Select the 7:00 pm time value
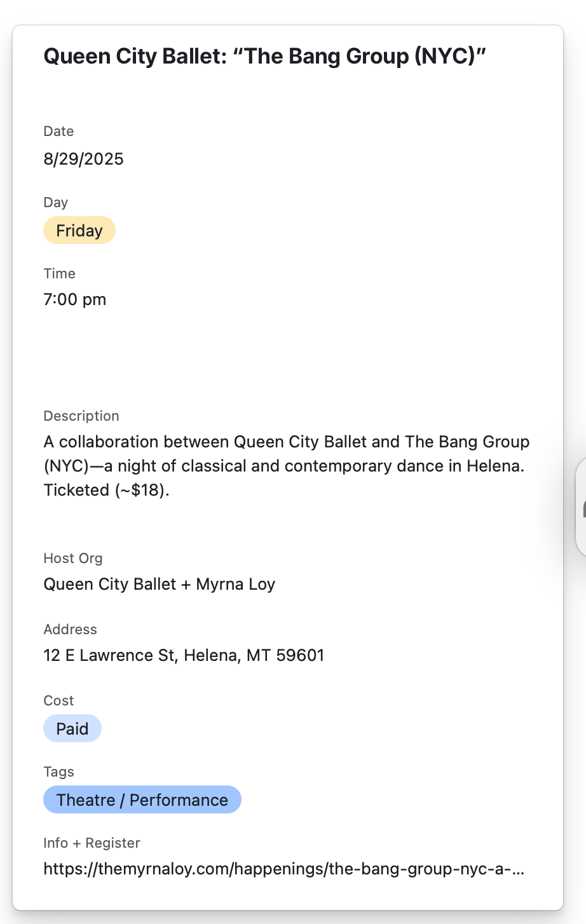The image size is (586, 924). pos(75,300)
